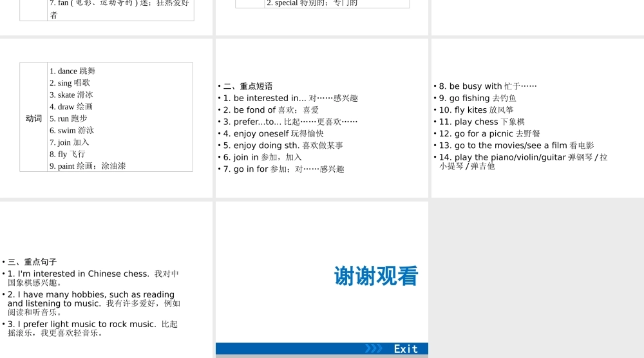
Task: Click the 动词 category cell
Action: (x=33, y=118)
